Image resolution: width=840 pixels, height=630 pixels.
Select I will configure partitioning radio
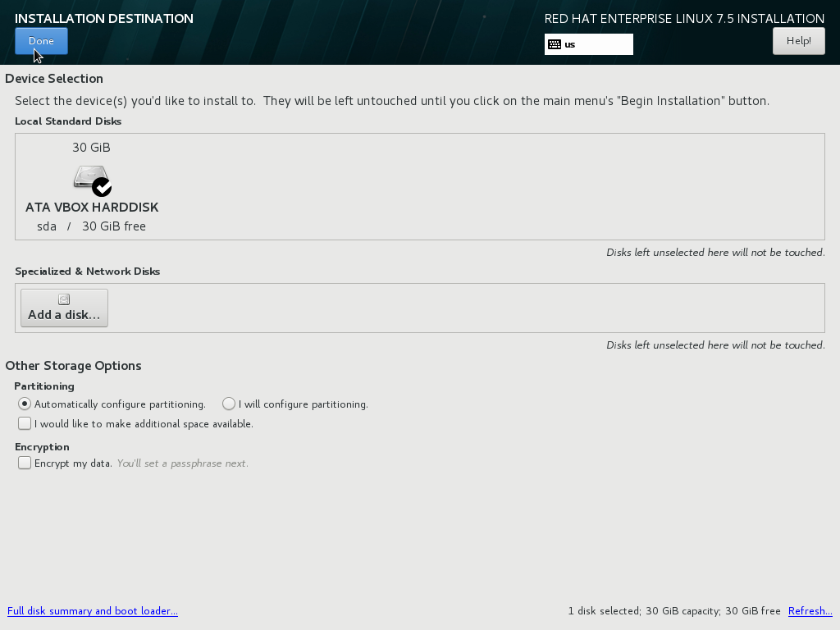click(229, 404)
